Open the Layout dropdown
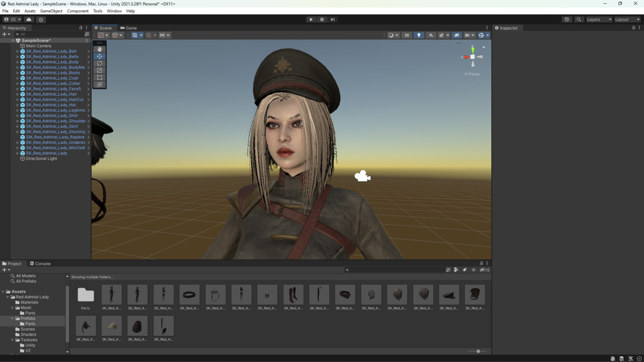 point(626,19)
